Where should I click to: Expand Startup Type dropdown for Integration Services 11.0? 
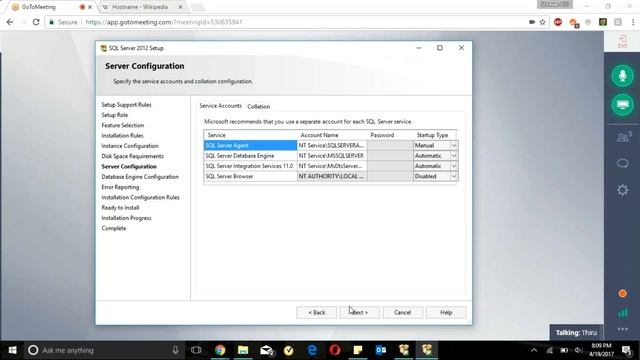coord(453,166)
